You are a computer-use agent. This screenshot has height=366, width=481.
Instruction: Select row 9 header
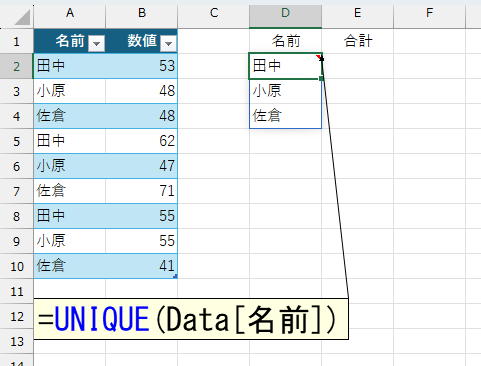point(17,241)
